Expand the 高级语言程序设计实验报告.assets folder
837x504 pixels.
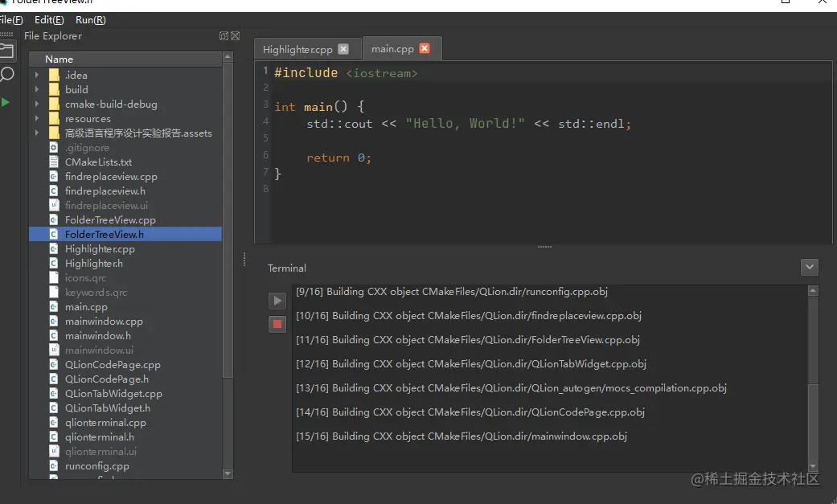pyautogui.click(x=37, y=133)
